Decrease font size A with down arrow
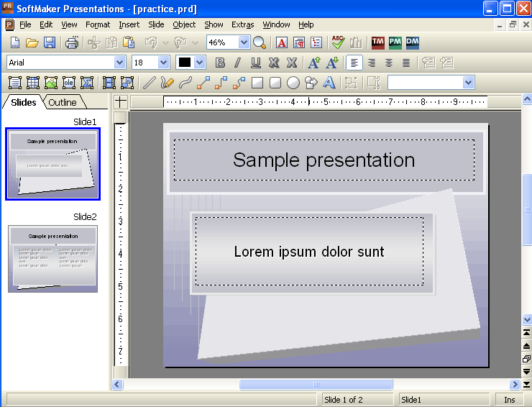532x407 pixels. [332, 63]
